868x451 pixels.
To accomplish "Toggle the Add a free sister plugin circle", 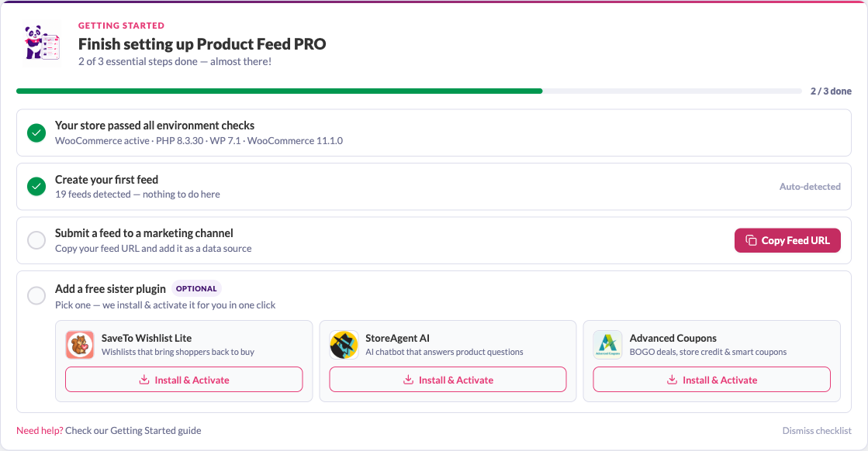I will point(36,296).
